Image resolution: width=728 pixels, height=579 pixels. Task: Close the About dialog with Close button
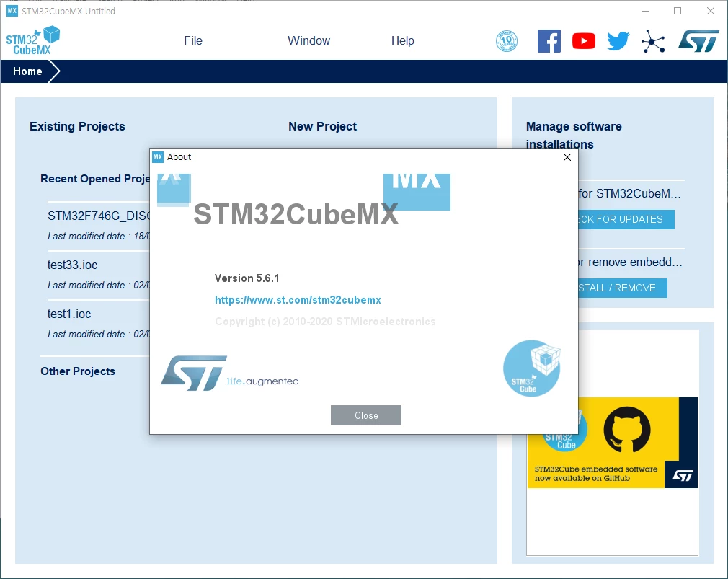(x=366, y=415)
